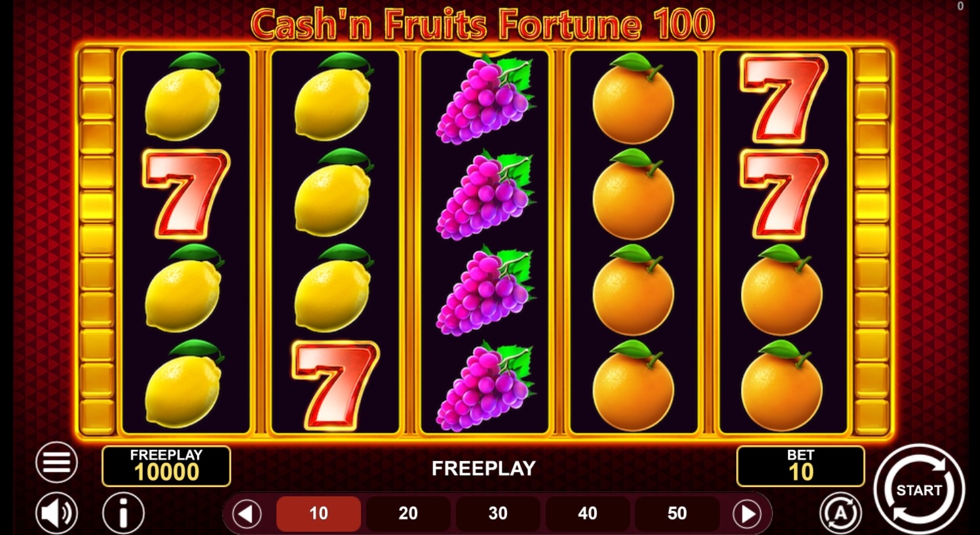Toggle autoplay with the A icon
This screenshot has height=535, width=980.
coord(840,513)
